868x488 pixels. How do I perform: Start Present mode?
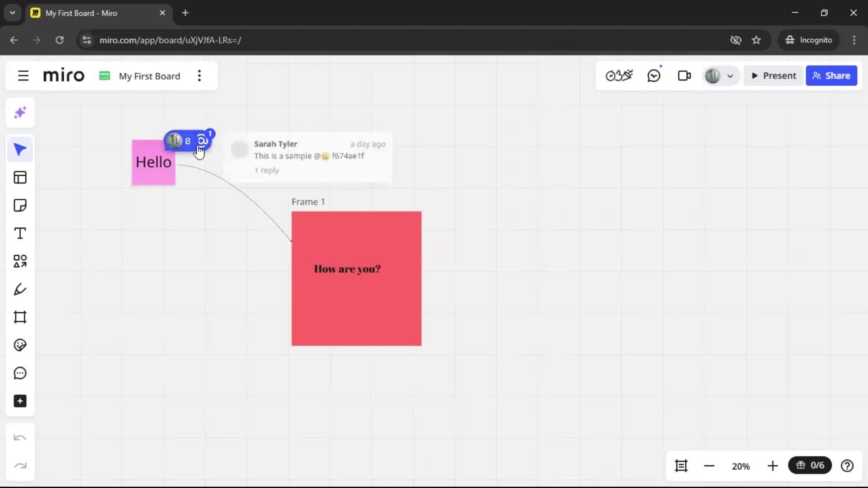tap(774, 76)
